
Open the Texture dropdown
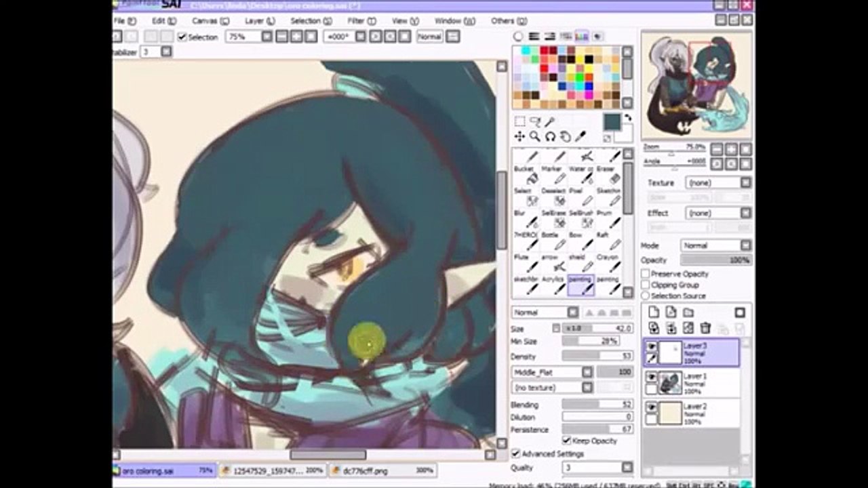745,183
